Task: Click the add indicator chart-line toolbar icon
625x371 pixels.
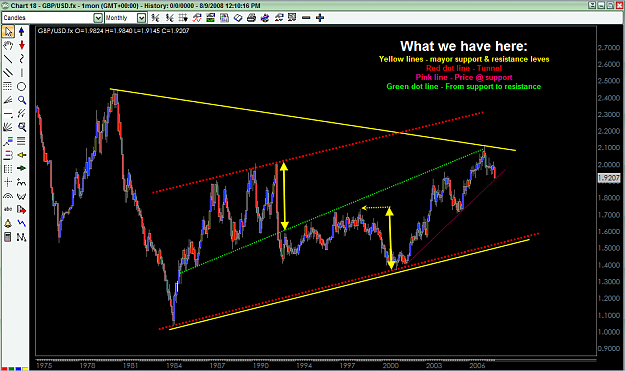Action: tap(197, 18)
